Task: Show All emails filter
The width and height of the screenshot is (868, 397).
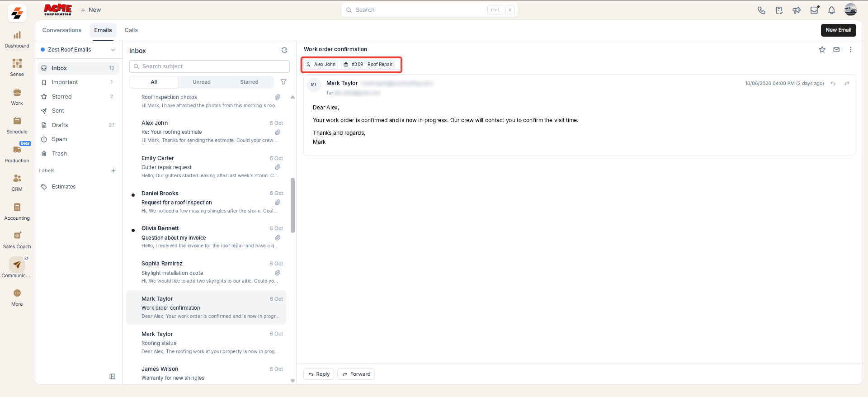Action: coord(154,82)
